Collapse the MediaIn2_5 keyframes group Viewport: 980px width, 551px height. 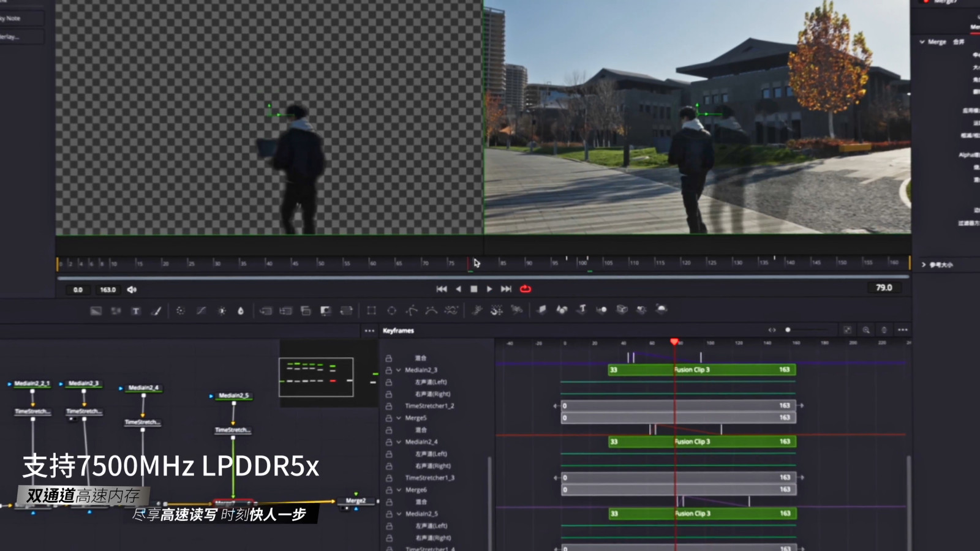click(x=399, y=514)
